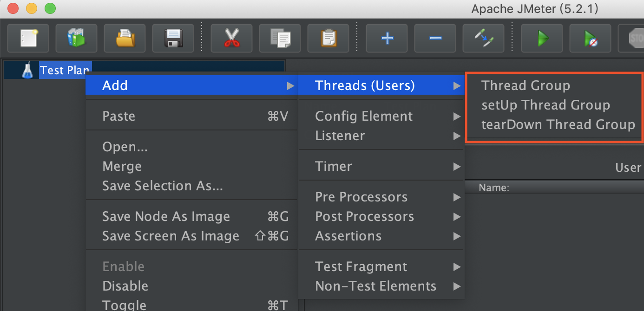Click the Open folder icon
Screen dimensions: 644x311
tap(125, 38)
